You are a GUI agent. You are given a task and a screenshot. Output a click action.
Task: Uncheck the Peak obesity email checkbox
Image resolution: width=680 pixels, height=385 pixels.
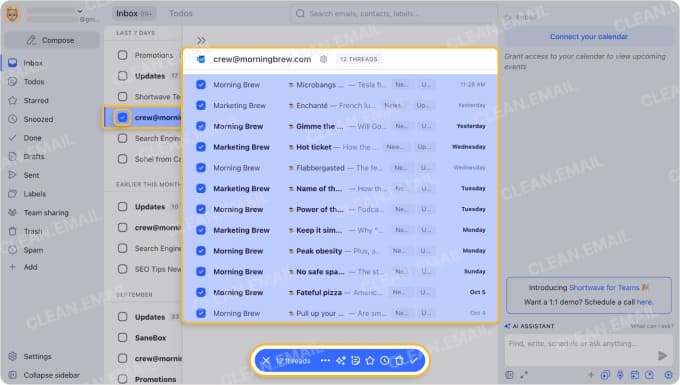click(x=201, y=251)
